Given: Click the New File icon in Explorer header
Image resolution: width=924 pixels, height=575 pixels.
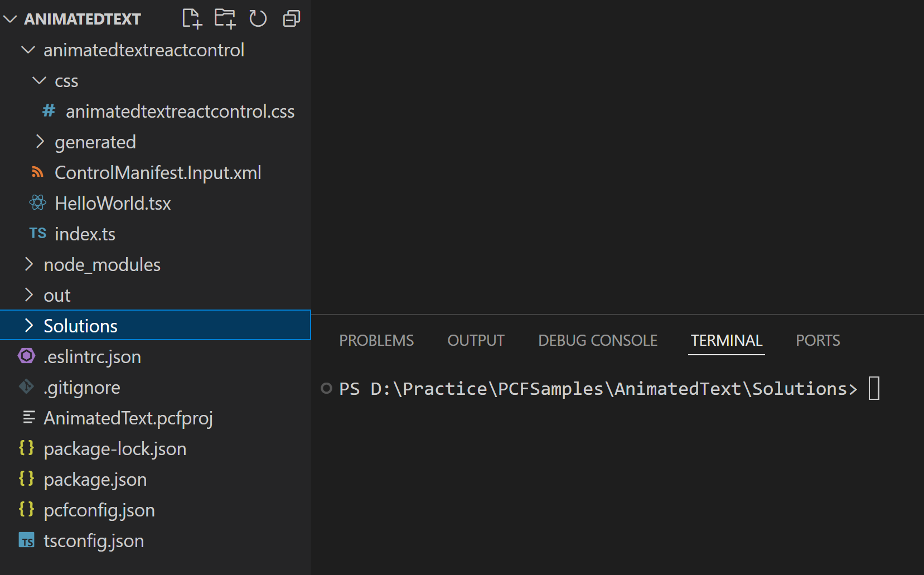Looking at the screenshot, I should click(x=192, y=18).
